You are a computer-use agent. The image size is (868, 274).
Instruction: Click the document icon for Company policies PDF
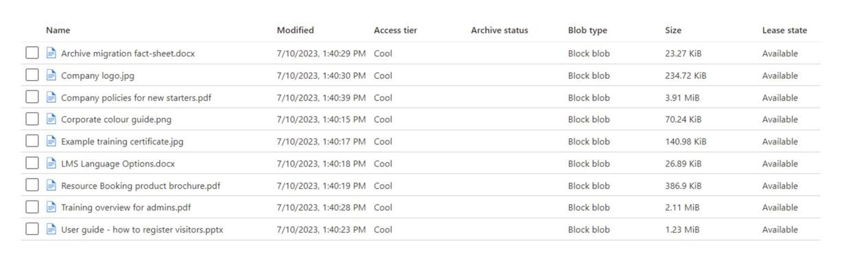(51, 97)
